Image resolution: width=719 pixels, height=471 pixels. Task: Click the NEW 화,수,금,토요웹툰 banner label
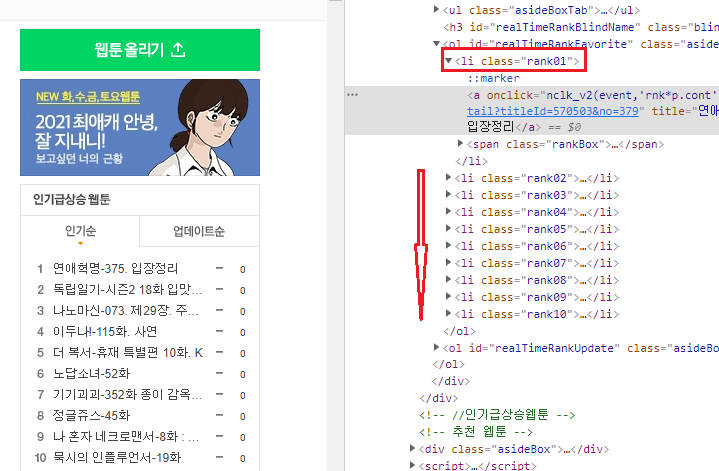coord(88,97)
